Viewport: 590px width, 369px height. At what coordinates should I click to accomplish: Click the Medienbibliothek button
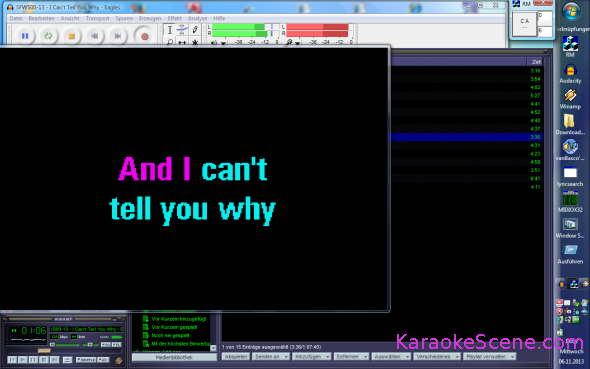pyautogui.click(x=174, y=357)
